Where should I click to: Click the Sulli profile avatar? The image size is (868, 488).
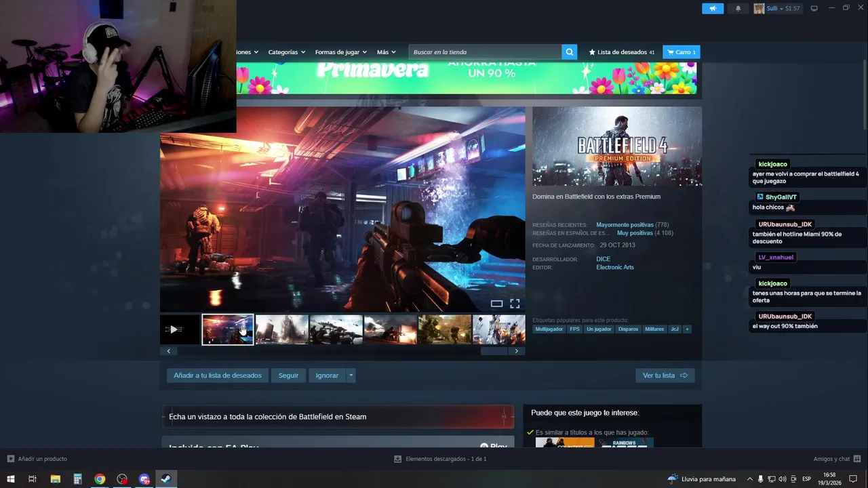click(x=759, y=8)
